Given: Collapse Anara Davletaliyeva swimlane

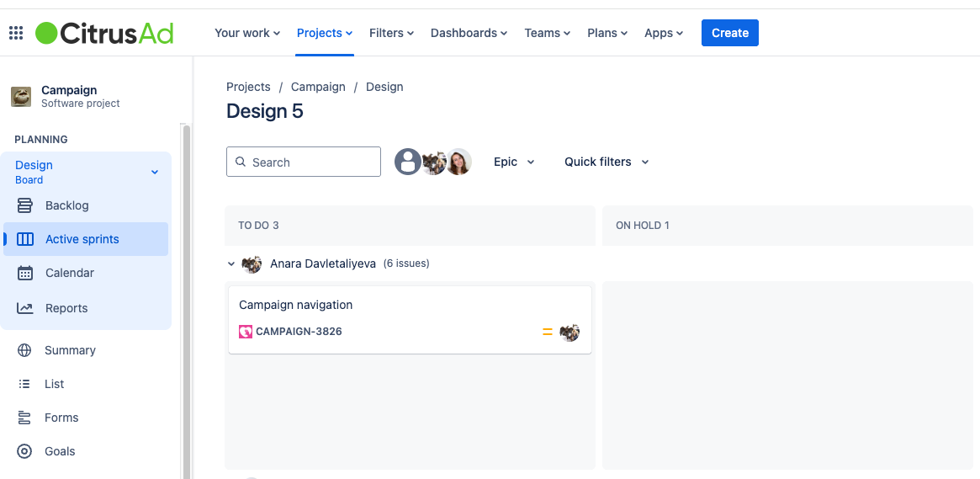Looking at the screenshot, I should (231, 263).
